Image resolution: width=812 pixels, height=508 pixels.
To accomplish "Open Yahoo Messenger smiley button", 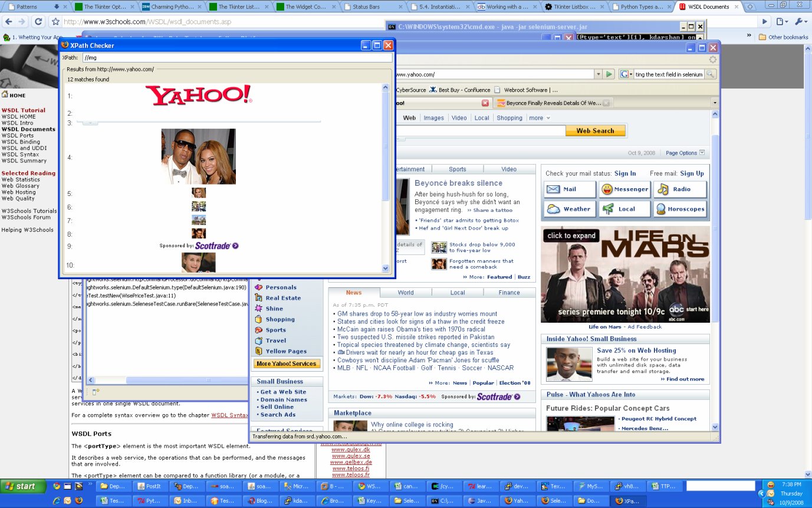I will point(624,189).
